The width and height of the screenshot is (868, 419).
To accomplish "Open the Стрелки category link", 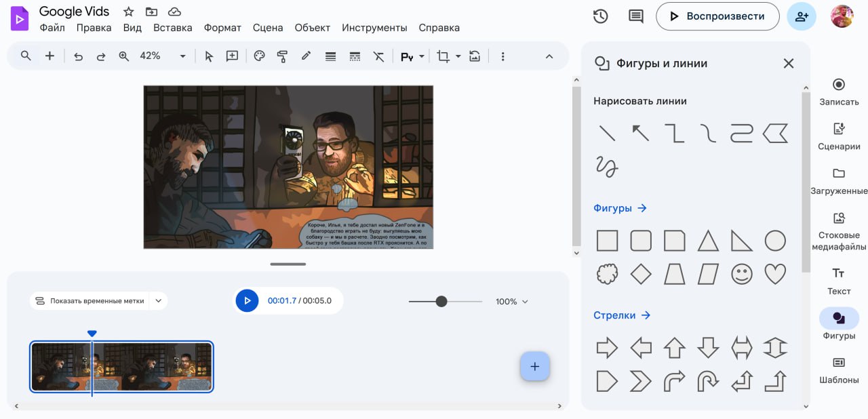I will click(x=622, y=315).
